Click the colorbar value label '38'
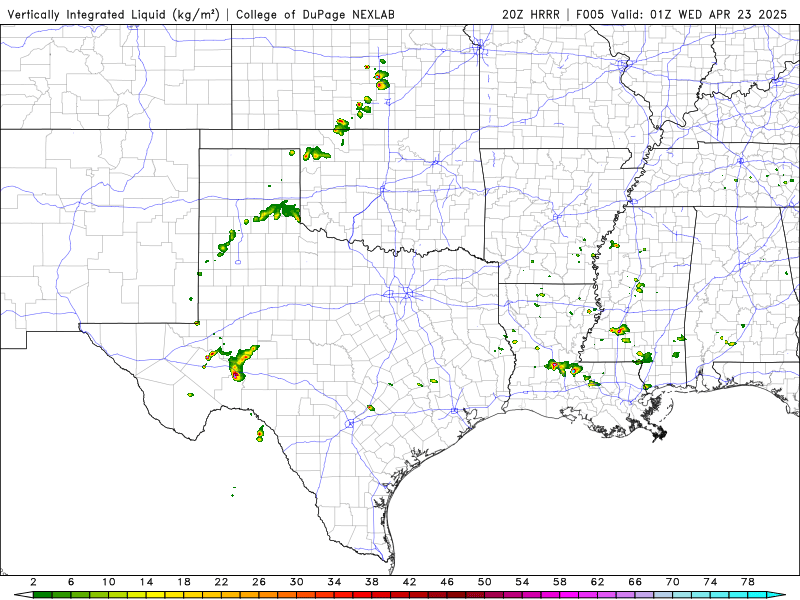800x600 pixels. click(372, 582)
